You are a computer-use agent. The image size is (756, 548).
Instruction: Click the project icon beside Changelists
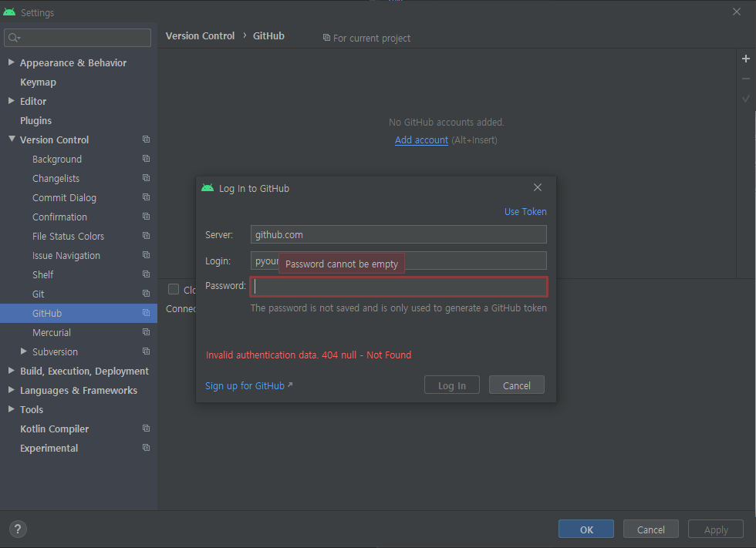tap(146, 178)
